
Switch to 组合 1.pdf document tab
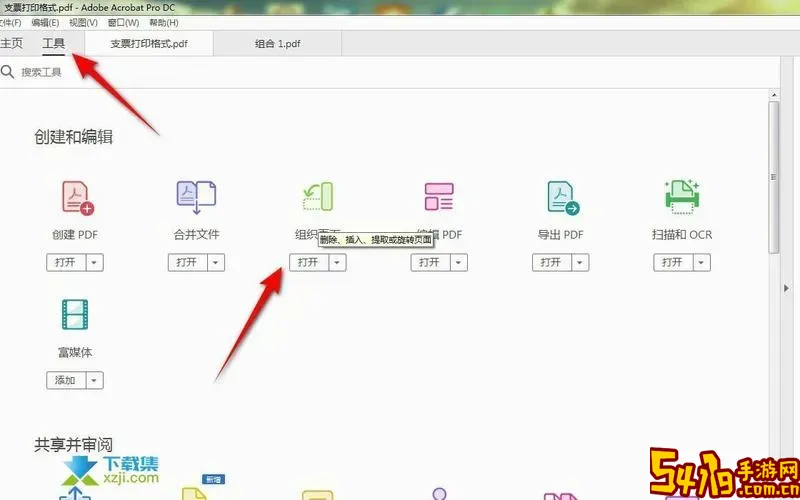pyautogui.click(x=278, y=44)
